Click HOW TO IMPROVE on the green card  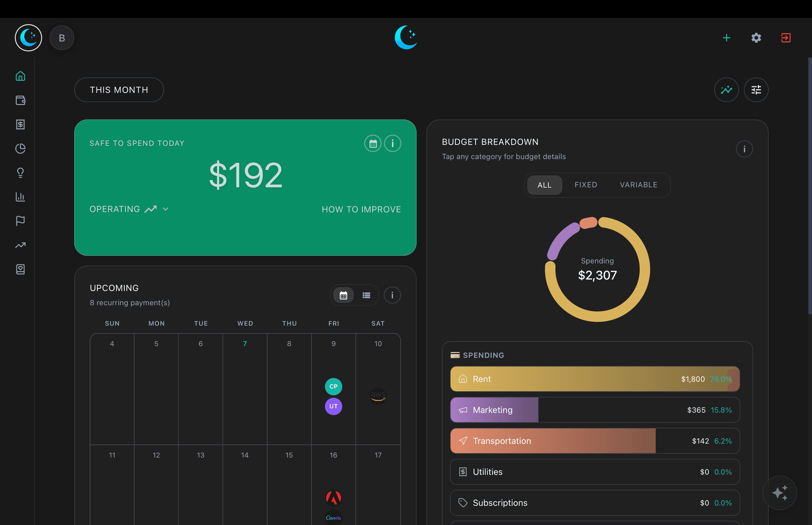click(361, 209)
